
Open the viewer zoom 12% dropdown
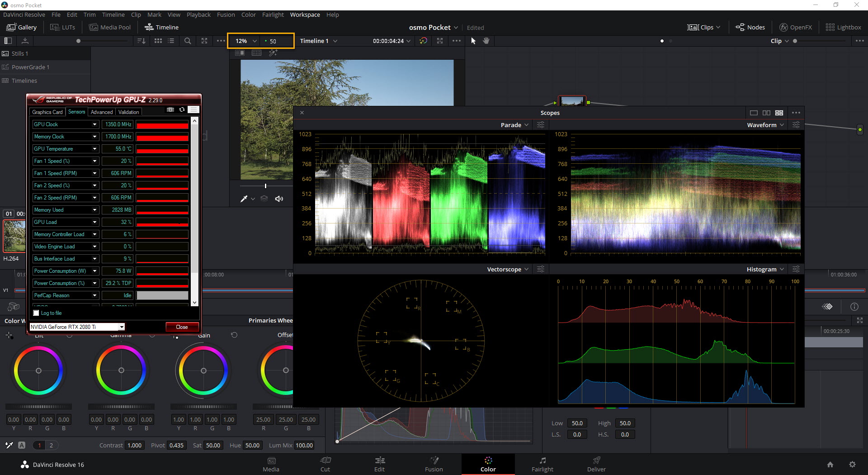245,41
